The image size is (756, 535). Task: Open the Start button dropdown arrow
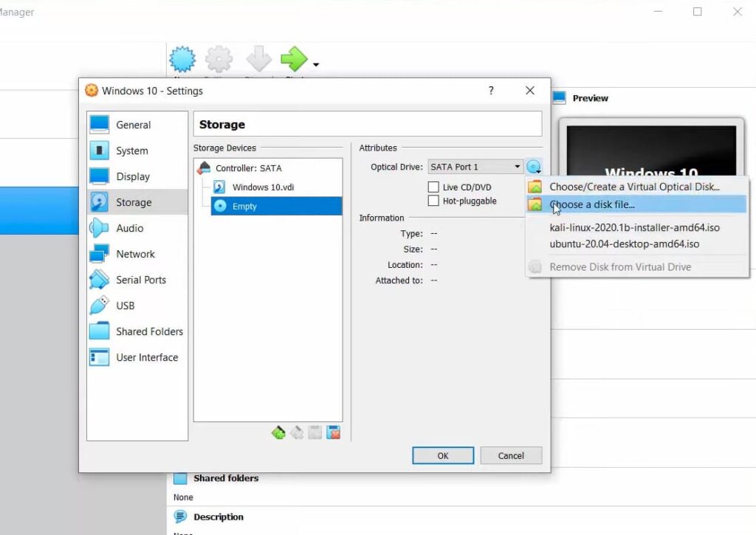coord(316,65)
